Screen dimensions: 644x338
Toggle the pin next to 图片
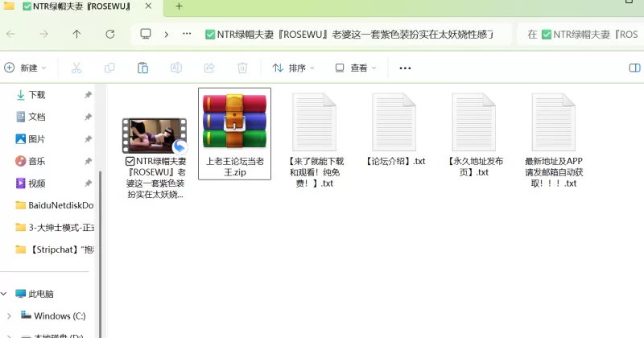[88, 139]
